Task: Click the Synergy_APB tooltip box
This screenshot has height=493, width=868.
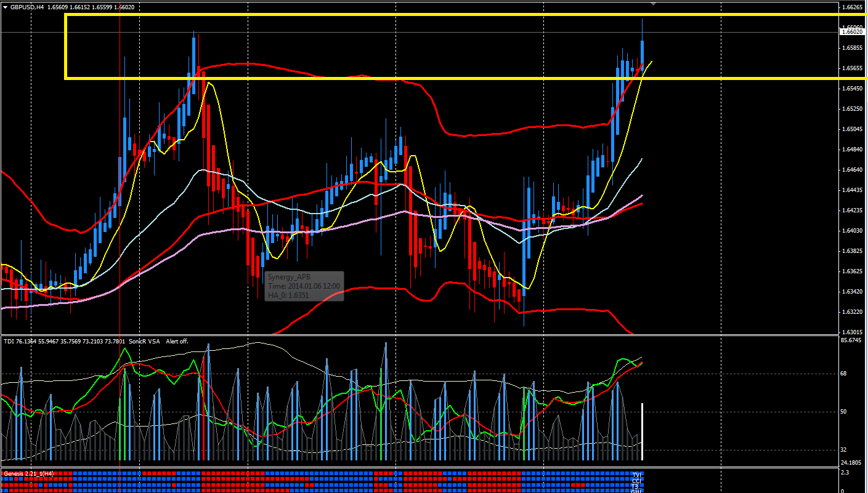Action: point(304,286)
